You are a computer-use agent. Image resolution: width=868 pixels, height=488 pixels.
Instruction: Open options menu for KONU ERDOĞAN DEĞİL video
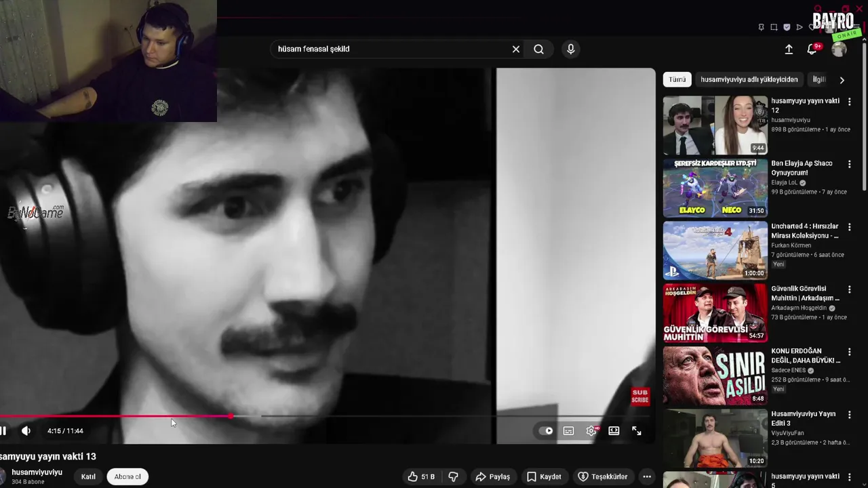pyautogui.click(x=849, y=352)
